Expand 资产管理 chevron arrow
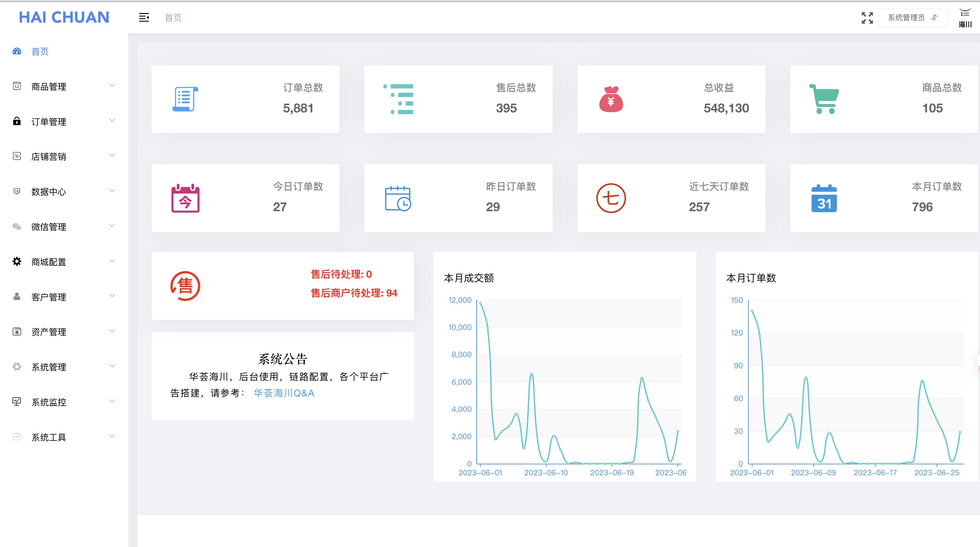The width and height of the screenshot is (980, 547). tap(112, 331)
